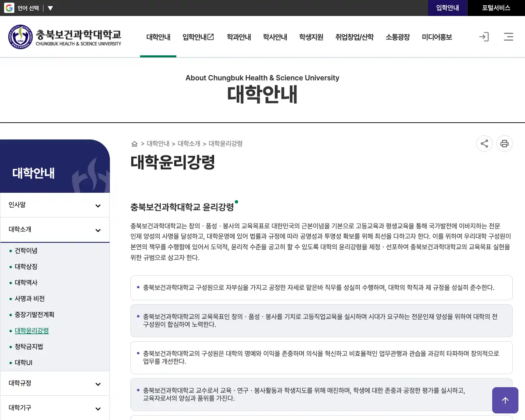Open the 취업창업/산학 main menu
525x420 pixels.
[354, 37]
